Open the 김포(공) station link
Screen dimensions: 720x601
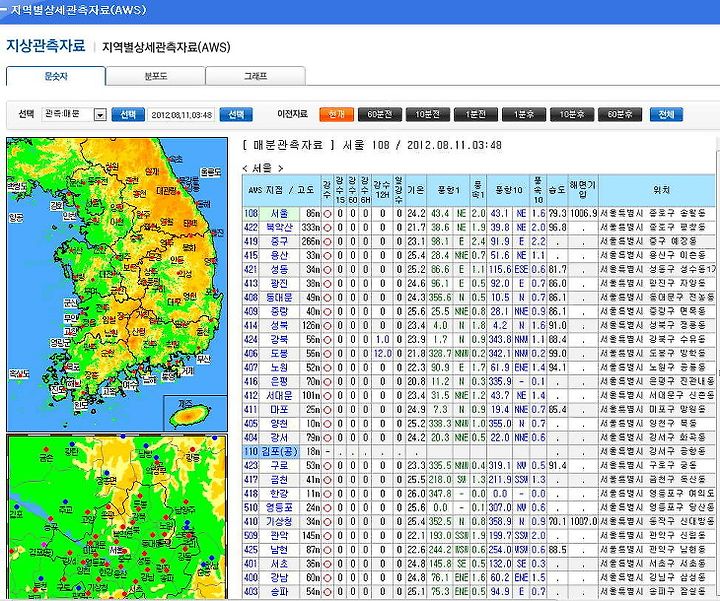click(280, 452)
